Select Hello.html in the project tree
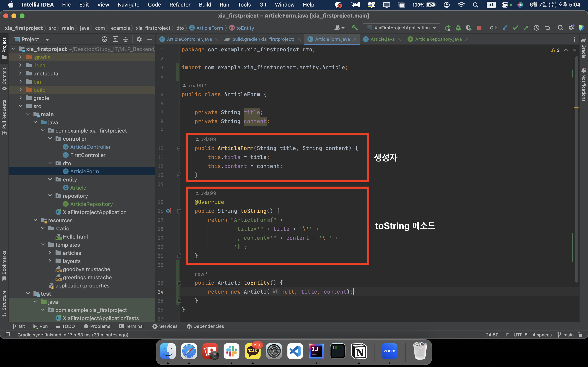The height and width of the screenshot is (367, 588). (x=75, y=237)
